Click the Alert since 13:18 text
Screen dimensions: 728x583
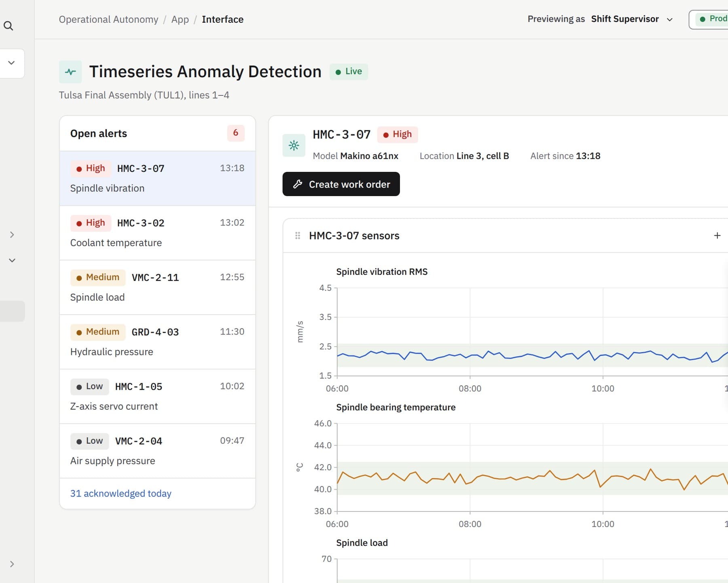(x=565, y=156)
